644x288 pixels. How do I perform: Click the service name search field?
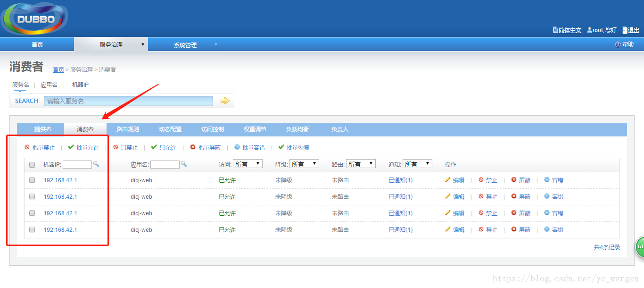(129, 101)
